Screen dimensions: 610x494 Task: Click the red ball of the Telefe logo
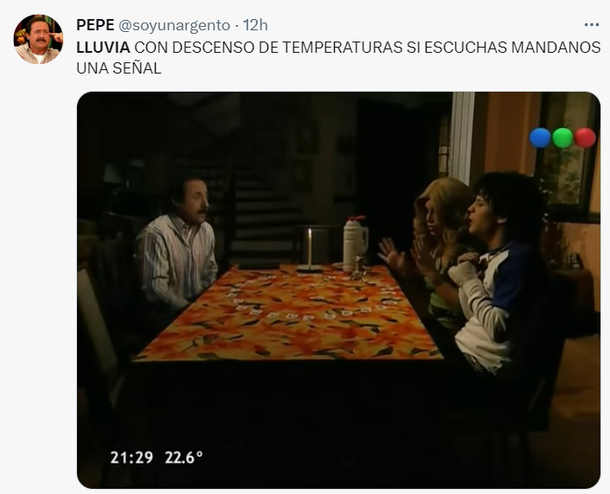click(585, 138)
